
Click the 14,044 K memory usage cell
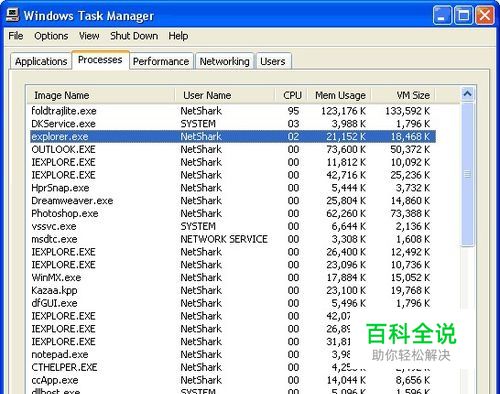[x=346, y=380]
